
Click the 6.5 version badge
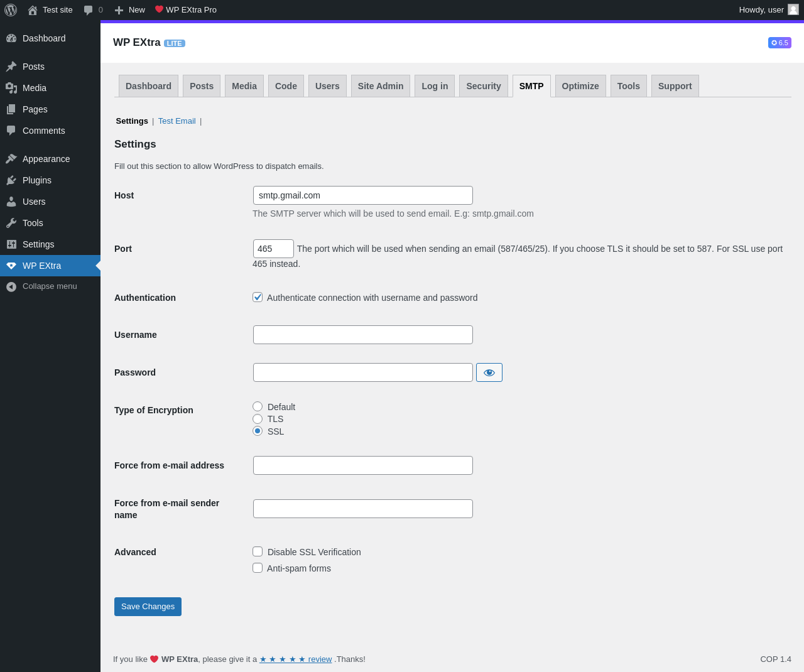[780, 43]
